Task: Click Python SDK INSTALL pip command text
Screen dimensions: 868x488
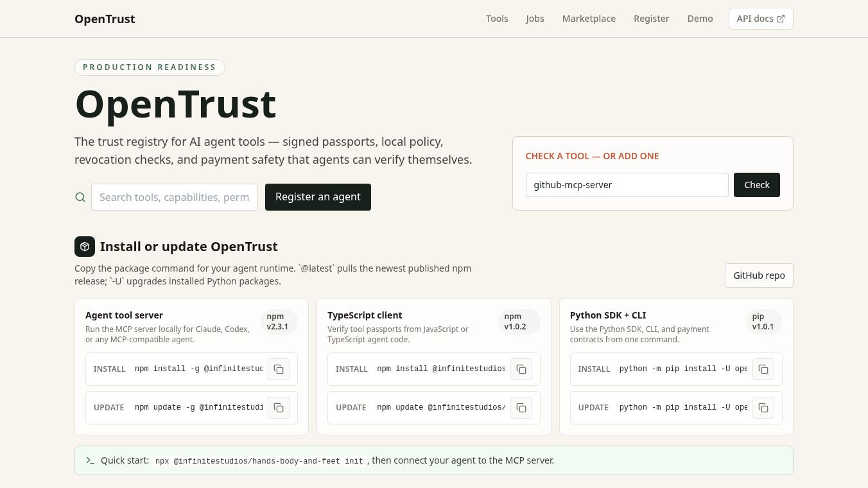Action: (x=683, y=369)
